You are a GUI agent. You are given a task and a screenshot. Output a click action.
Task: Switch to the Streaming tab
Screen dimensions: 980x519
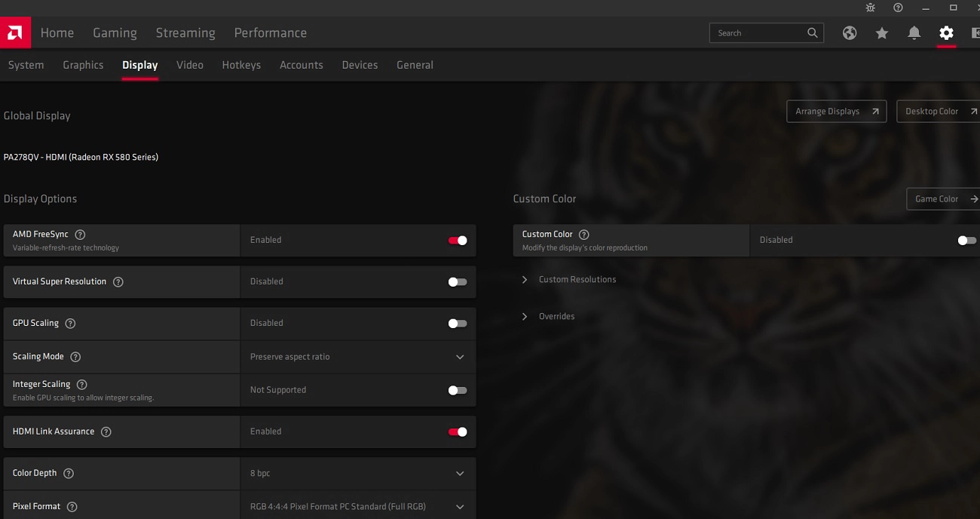tap(185, 32)
